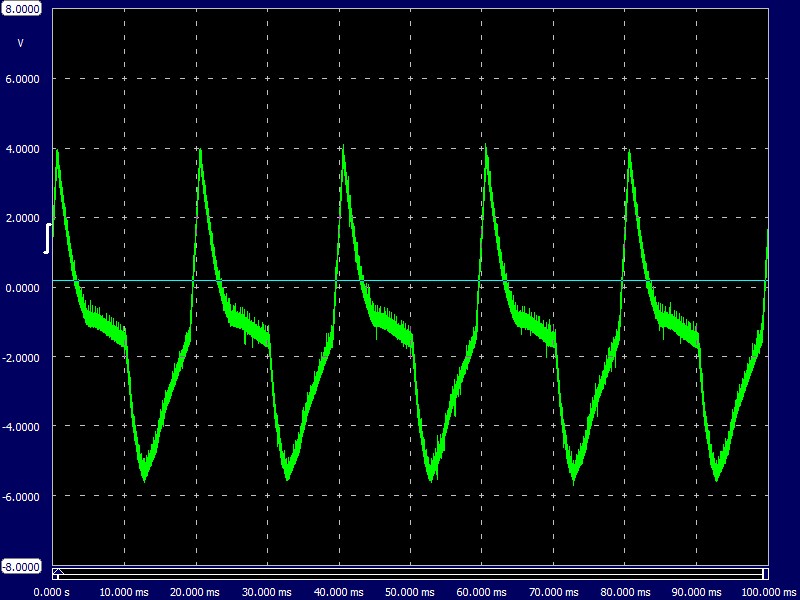Click the 50.000 ms time axis label
This screenshot has height=600, width=800.
(410, 592)
